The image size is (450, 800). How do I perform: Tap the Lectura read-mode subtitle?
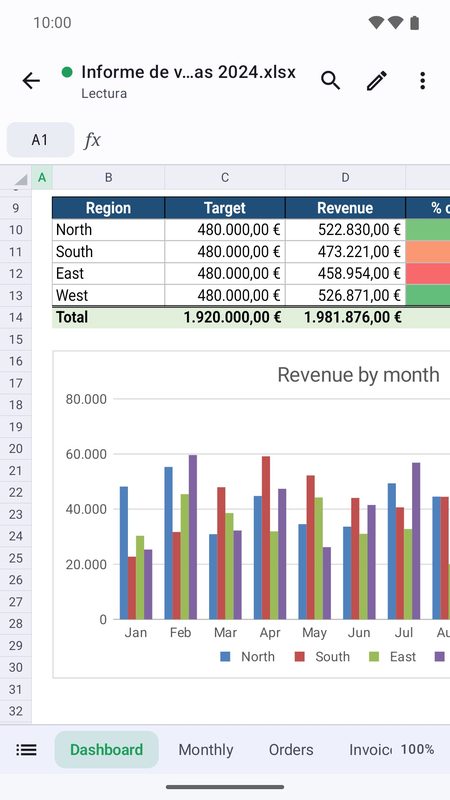[104, 93]
